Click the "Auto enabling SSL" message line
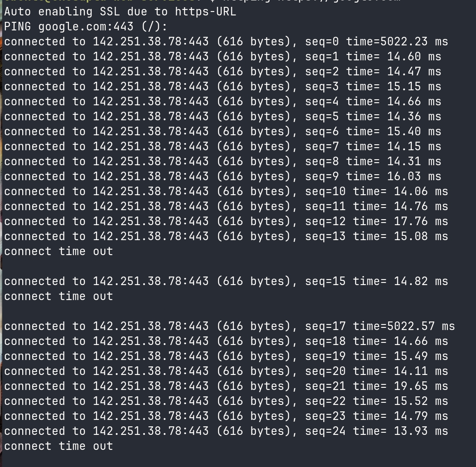The height and width of the screenshot is (467, 476). 120,12
